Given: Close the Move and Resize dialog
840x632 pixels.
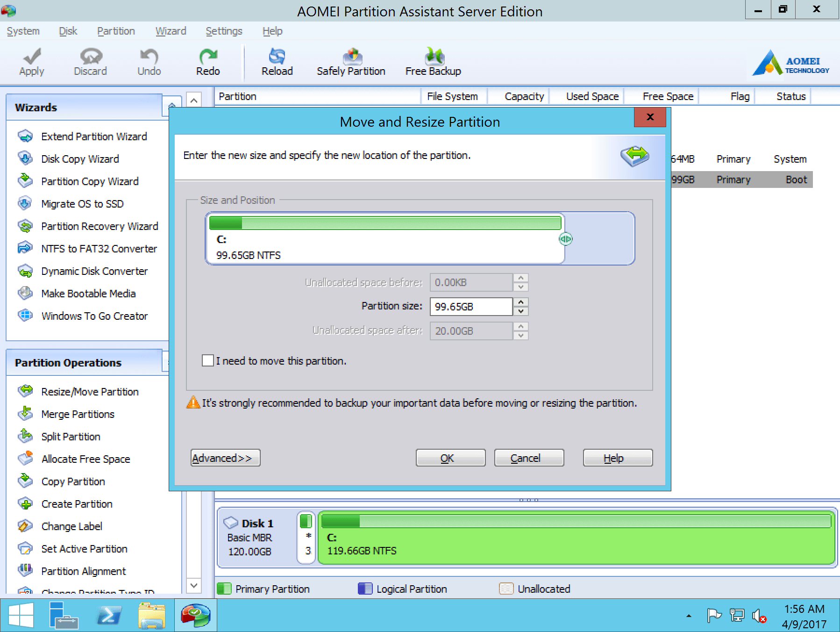Looking at the screenshot, I should click(x=650, y=117).
